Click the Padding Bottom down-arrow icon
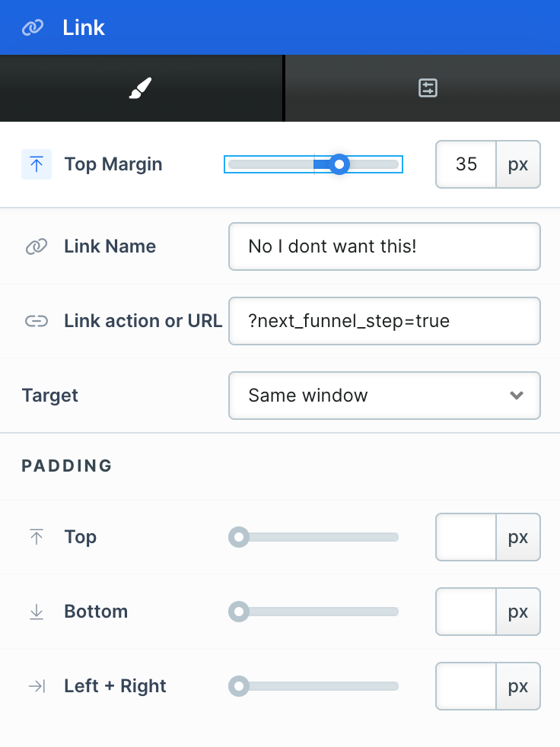The width and height of the screenshot is (560, 747). click(37, 612)
